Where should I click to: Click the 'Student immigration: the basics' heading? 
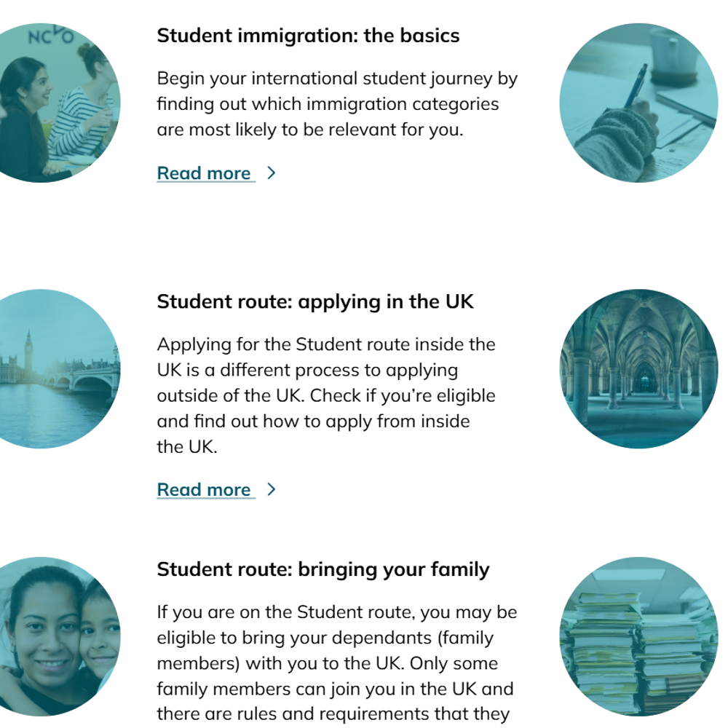coord(308,36)
